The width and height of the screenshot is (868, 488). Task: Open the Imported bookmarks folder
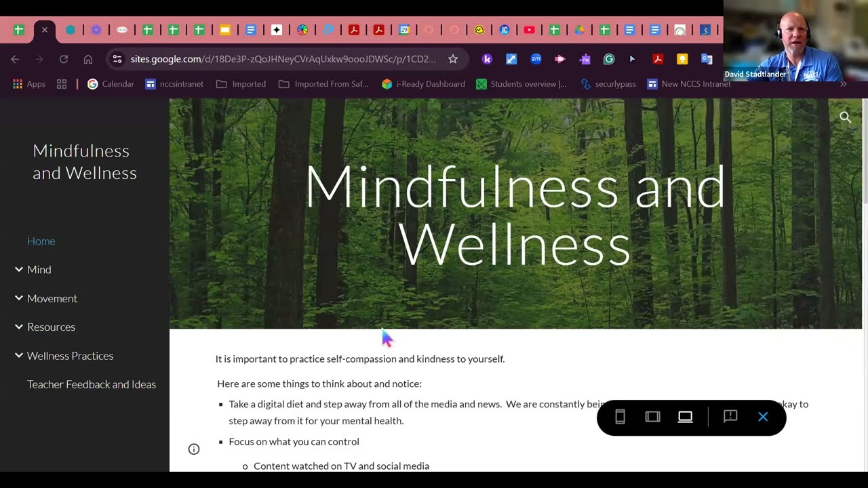point(241,84)
